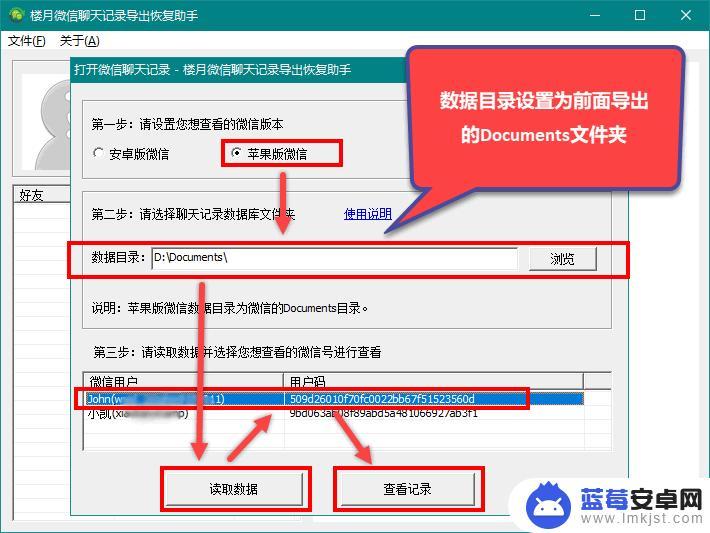Click the 数据目录 path input field
The height and width of the screenshot is (533, 710).
[335, 258]
